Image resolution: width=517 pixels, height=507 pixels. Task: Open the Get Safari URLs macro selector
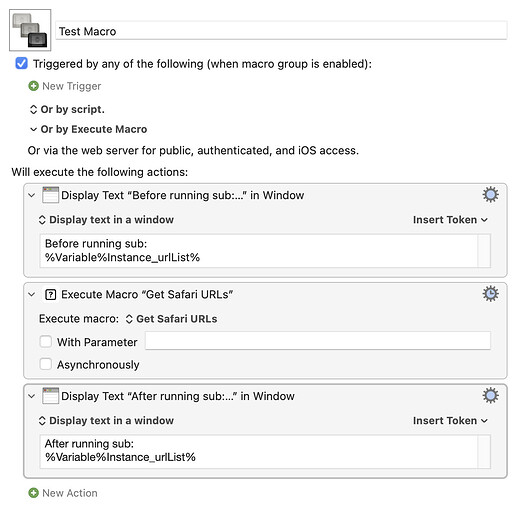tap(171, 319)
